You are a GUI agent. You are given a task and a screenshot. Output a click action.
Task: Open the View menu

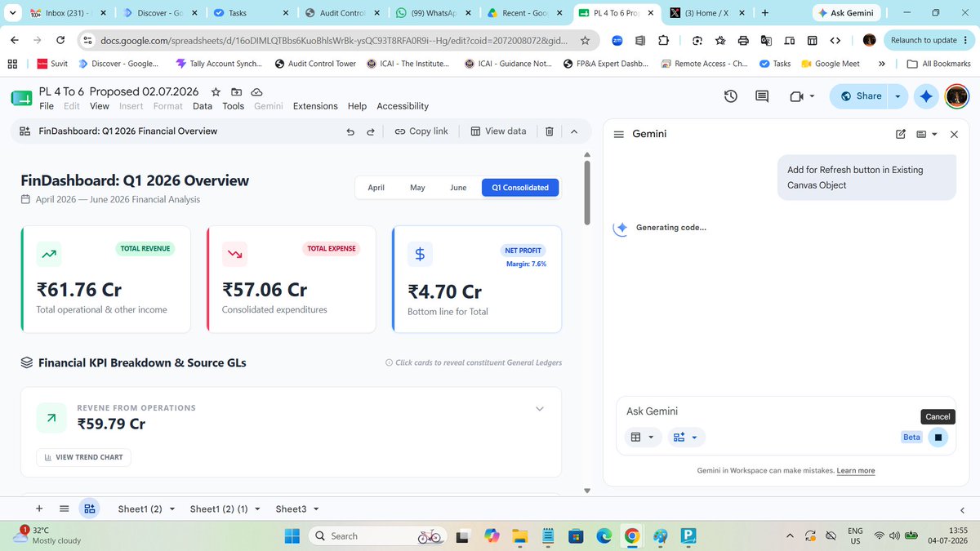pos(100,106)
